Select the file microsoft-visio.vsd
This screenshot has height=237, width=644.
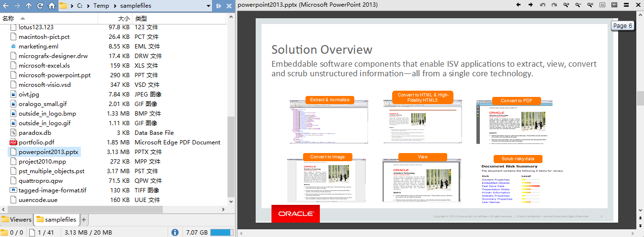(45, 85)
